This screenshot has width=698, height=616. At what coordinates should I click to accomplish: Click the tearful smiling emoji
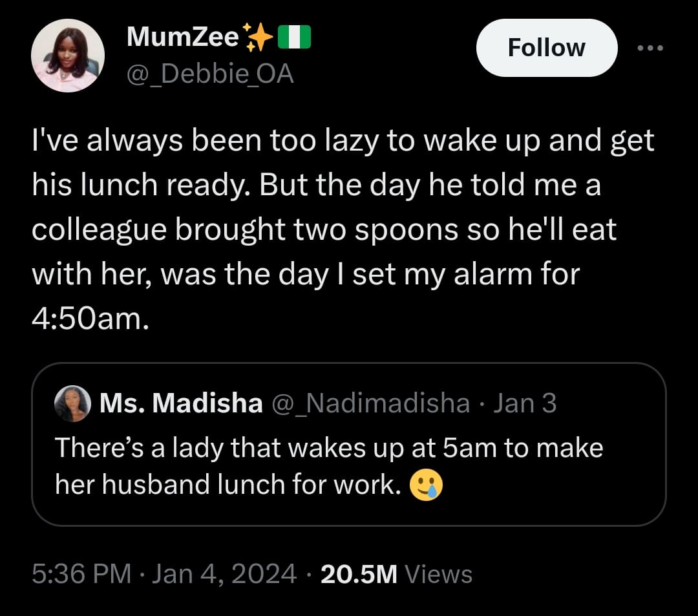pos(427,485)
